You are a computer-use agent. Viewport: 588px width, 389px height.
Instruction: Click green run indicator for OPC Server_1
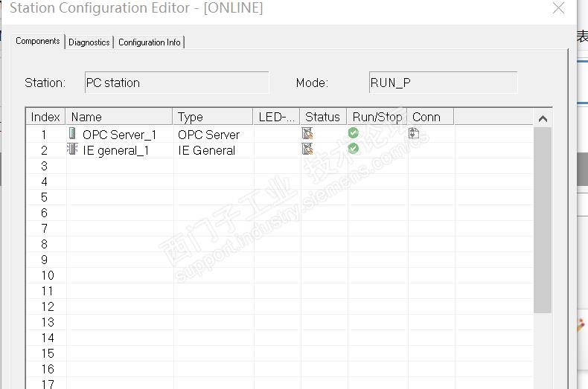coord(354,132)
